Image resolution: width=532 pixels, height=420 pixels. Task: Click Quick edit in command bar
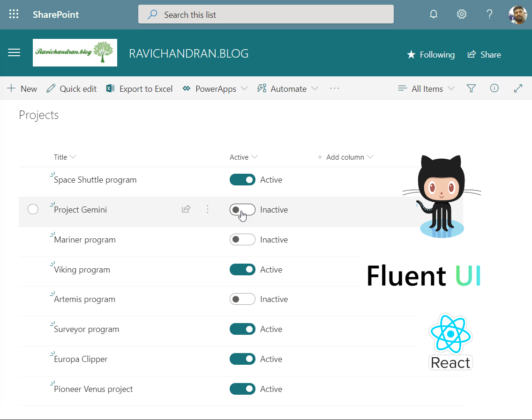click(72, 88)
